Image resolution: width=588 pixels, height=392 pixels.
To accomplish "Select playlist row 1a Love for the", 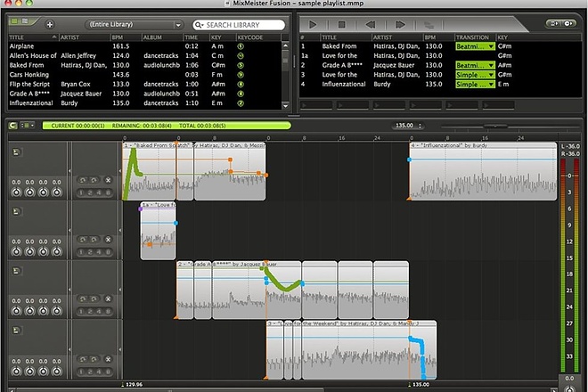I will (x=440, y=55).
